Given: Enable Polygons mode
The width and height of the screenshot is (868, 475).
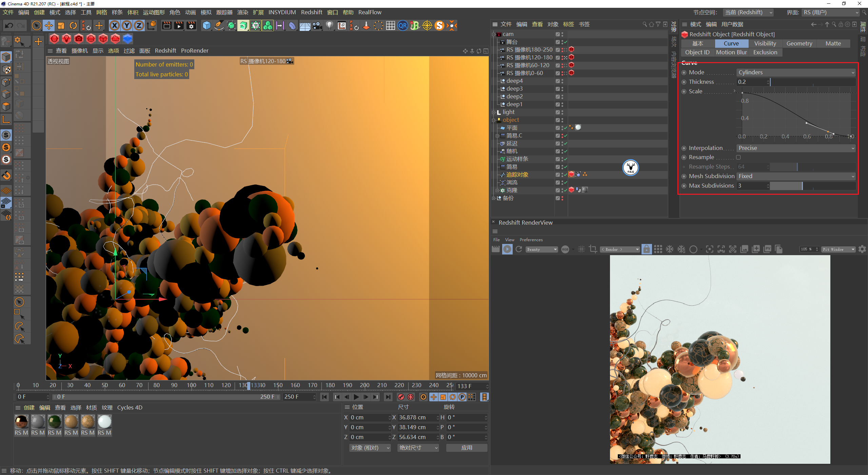Looking at the screenshot, I should (6, 107).
